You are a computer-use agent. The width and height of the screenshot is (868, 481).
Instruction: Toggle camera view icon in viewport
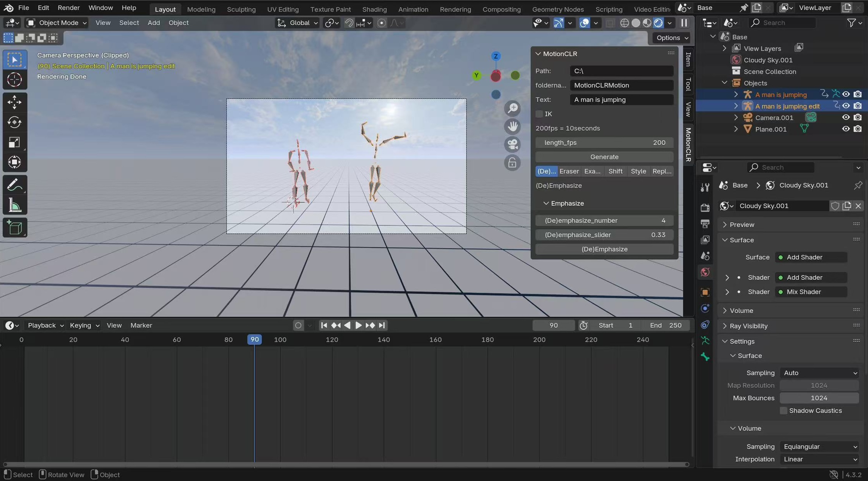click(513, 145)
